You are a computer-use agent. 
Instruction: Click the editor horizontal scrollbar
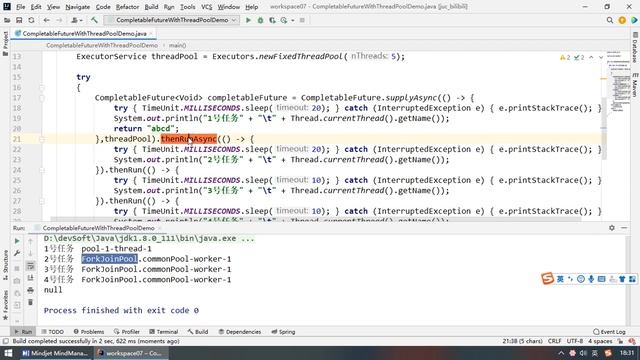[316, 220]
